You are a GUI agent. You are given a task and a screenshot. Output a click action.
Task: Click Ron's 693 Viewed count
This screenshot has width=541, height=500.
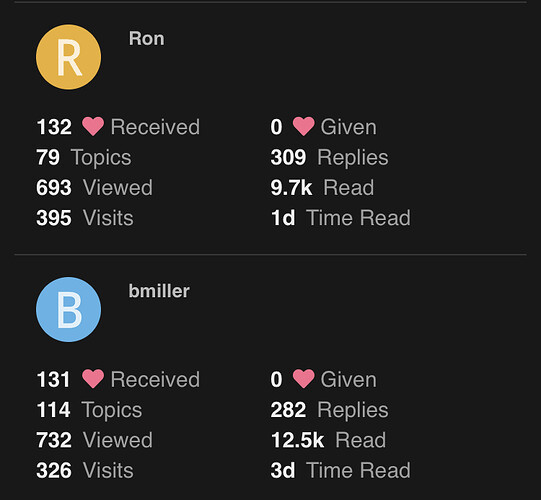[x=95, y=187]
